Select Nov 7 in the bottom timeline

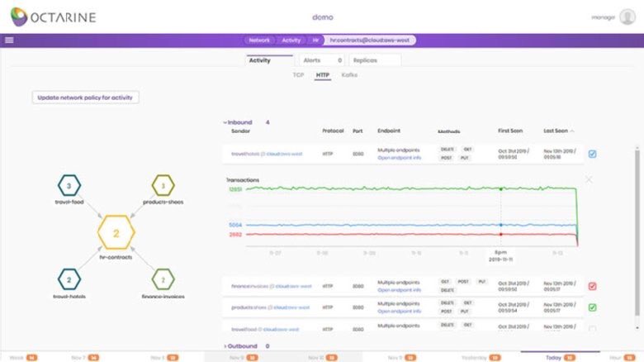(x=85, y=358)
